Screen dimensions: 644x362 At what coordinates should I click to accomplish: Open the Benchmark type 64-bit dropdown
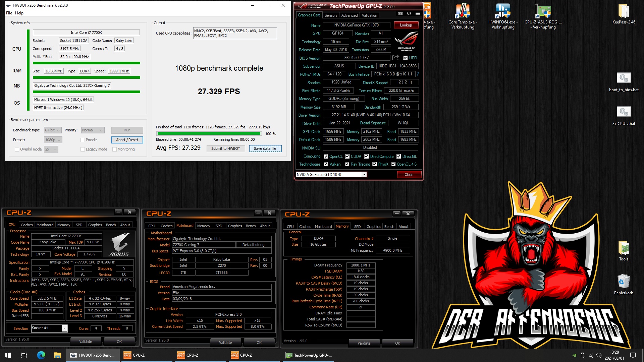coord(53,130)
